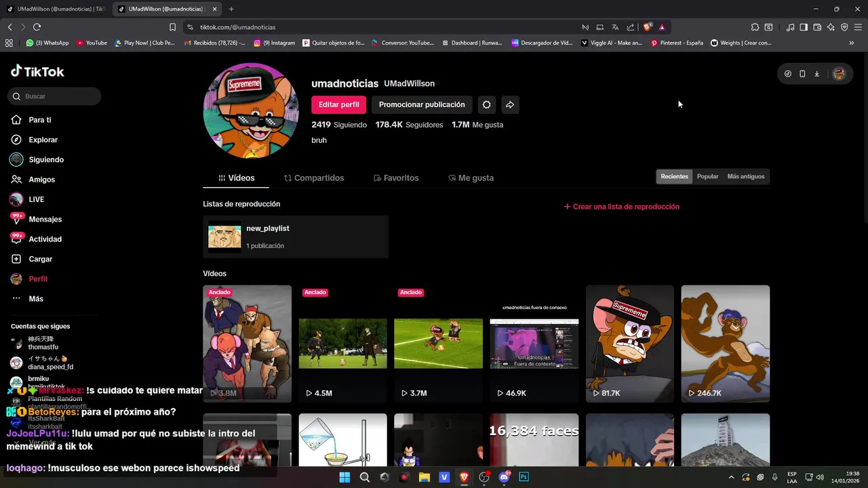868x488 pixels.
Task: Click Promocionar publicación button
Action: [x=422, y=104]
